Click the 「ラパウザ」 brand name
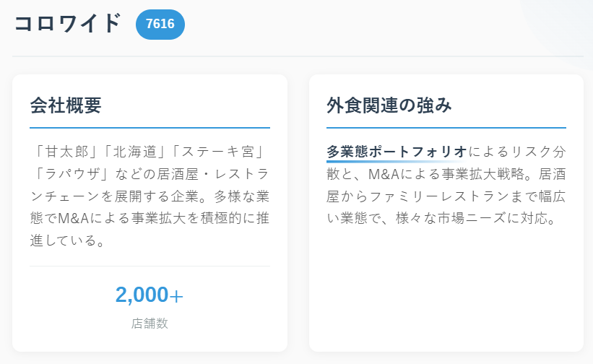The height and width of the screenshot is (364, 593). click(x=74, y=174)
